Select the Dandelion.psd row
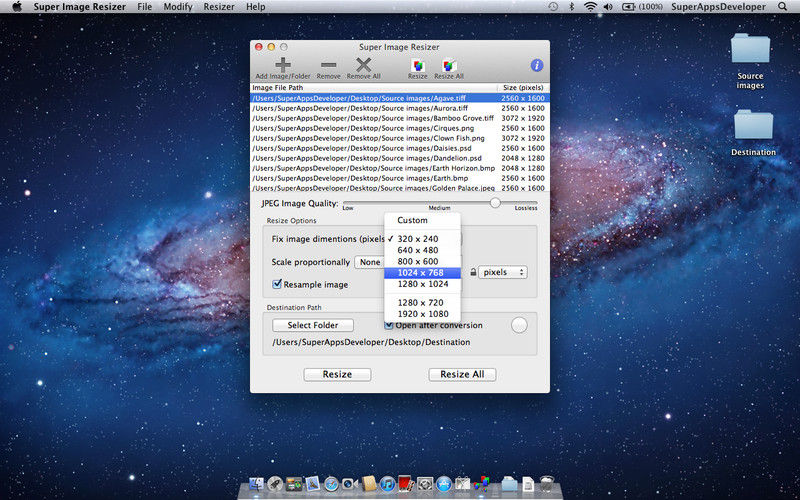Screen dimensions: 800x500 400,158
